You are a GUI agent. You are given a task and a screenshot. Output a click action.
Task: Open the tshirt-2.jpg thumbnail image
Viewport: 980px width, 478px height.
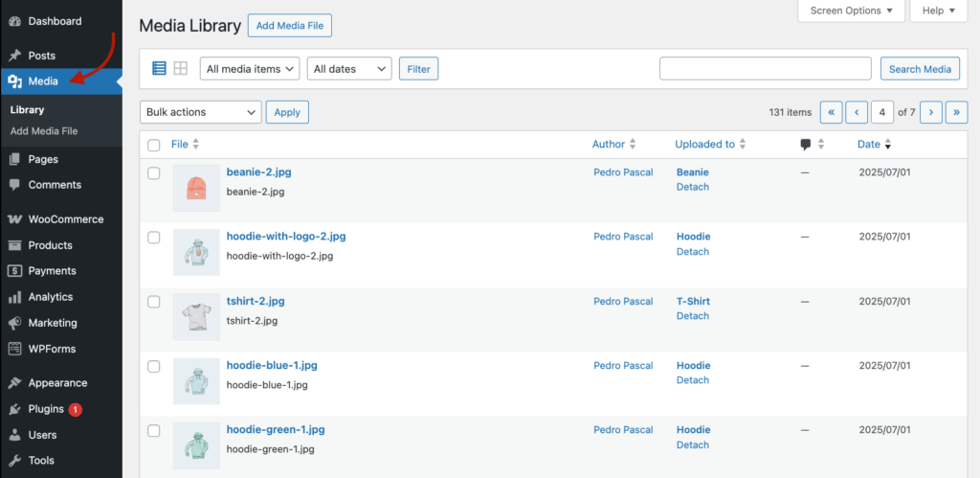coord(196,316)
